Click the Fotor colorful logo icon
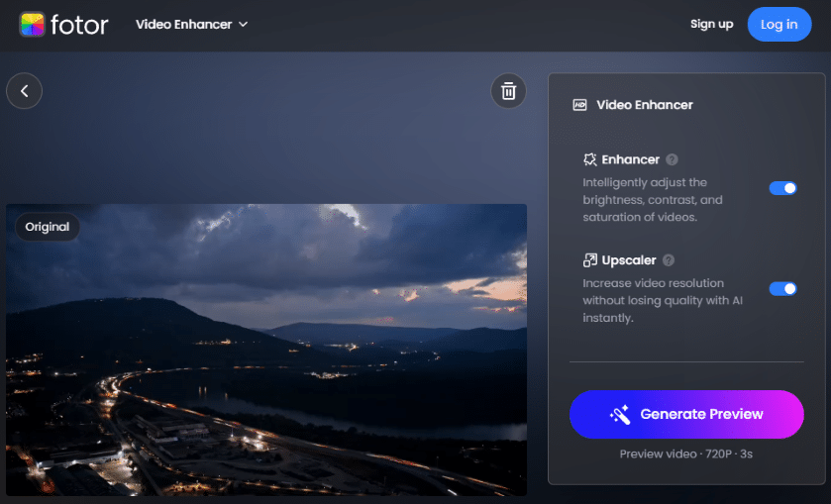The height and width of the screenshot is (504, 831). coord(33,25)
